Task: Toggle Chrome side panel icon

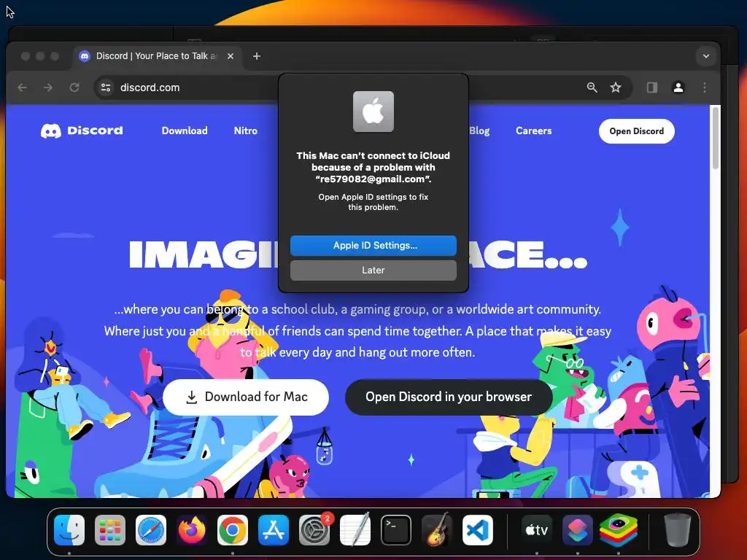Action: pos(652,87)
